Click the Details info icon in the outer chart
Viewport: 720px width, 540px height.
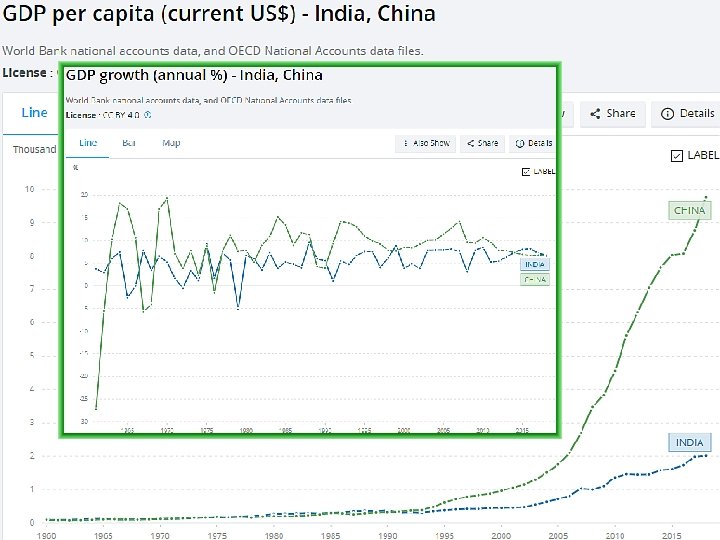(x=667, y=114)
